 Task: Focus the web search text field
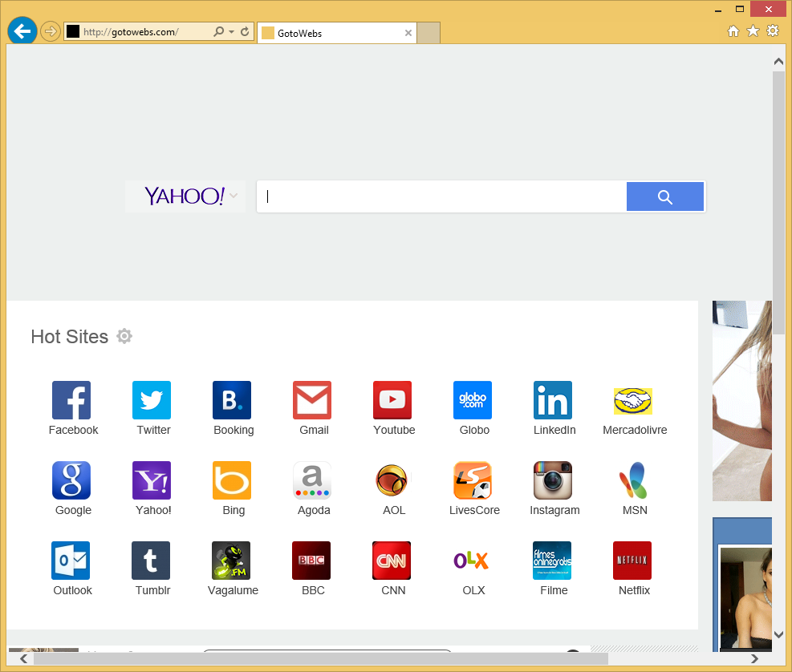click(x=441, y=196)
